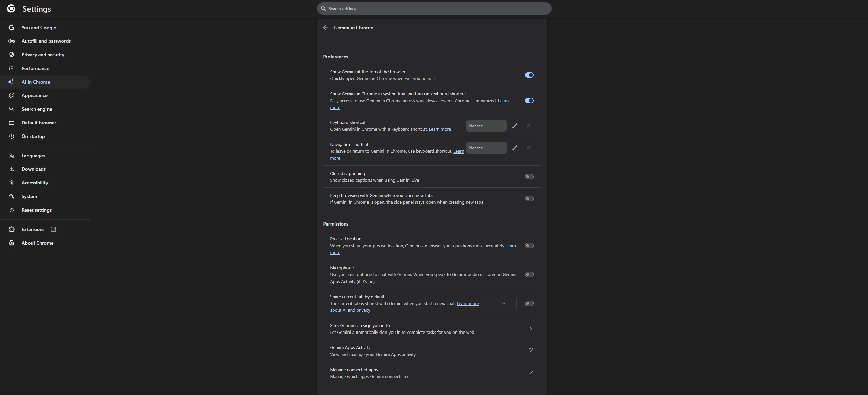Image resolution: width=868 pixels, height=395 pixels.
Task: Click the Keyboard shortcut Not set field
Action: click(x=486, y=126)
